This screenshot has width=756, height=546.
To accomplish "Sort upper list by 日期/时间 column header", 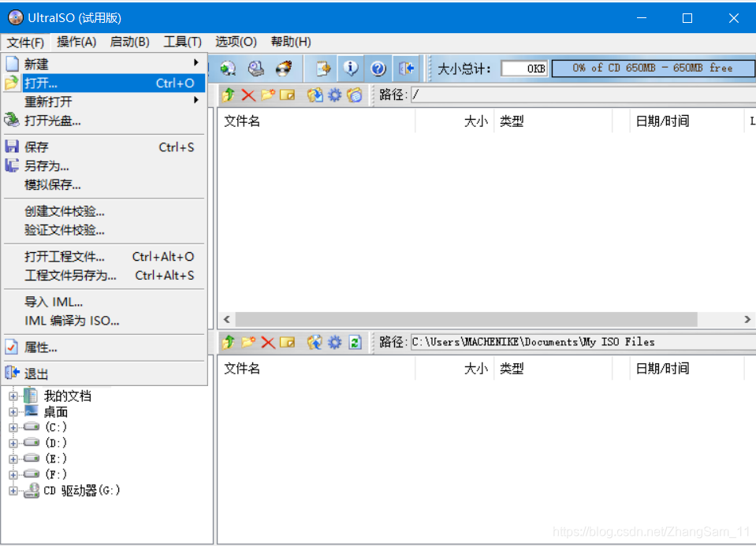I will click(687, 121).
